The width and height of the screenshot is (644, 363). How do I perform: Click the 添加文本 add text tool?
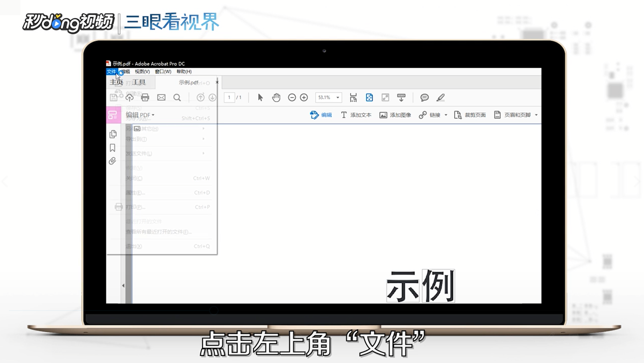click(356, 115)
